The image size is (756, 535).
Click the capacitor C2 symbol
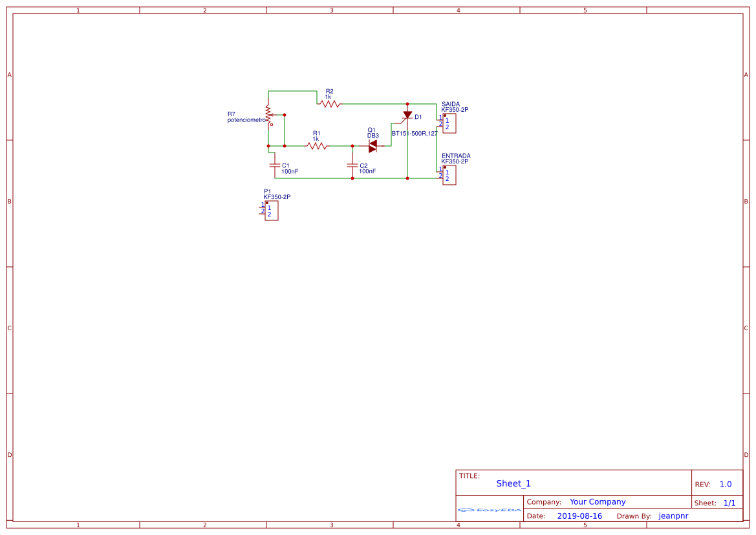352,166
